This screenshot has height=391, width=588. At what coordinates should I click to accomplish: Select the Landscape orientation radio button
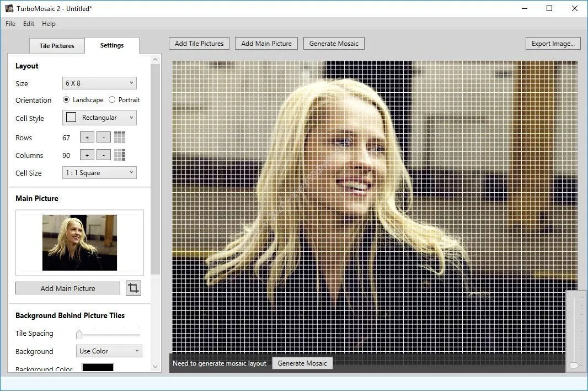coord(66,99)
